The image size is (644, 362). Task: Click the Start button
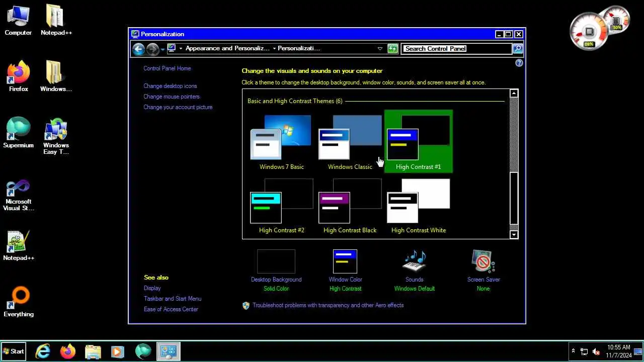click(x=14, y=351)
